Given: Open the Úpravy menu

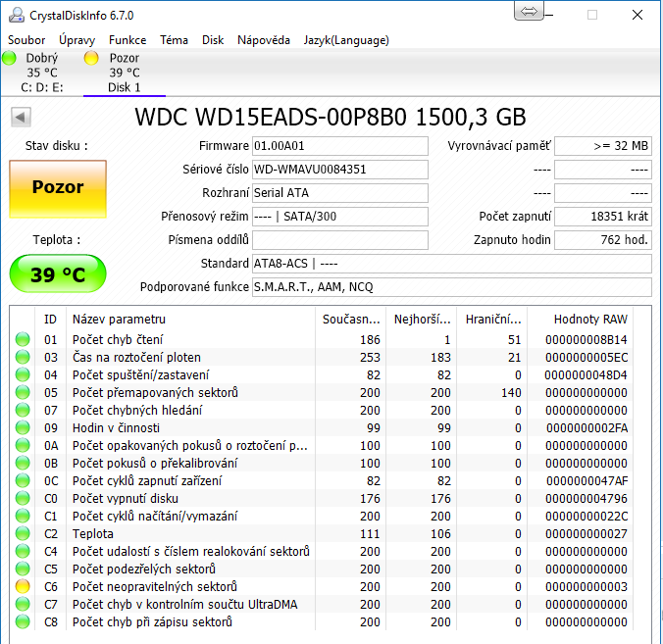Looking at the screenshot, I should 76,40.
